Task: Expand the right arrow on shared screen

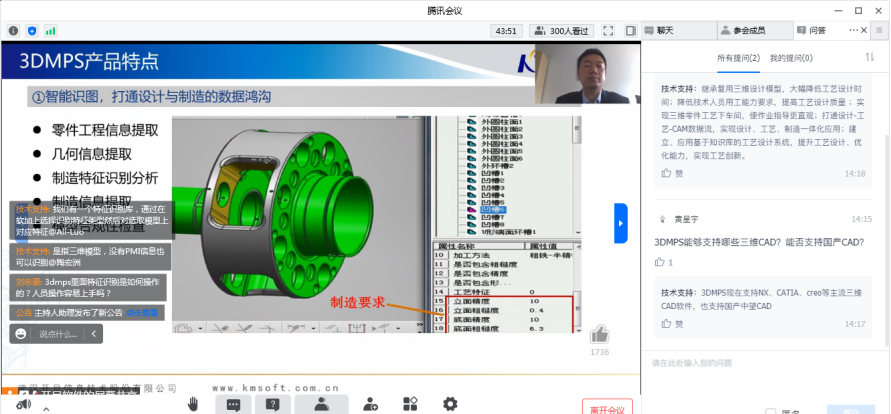Action: [620, 223]
